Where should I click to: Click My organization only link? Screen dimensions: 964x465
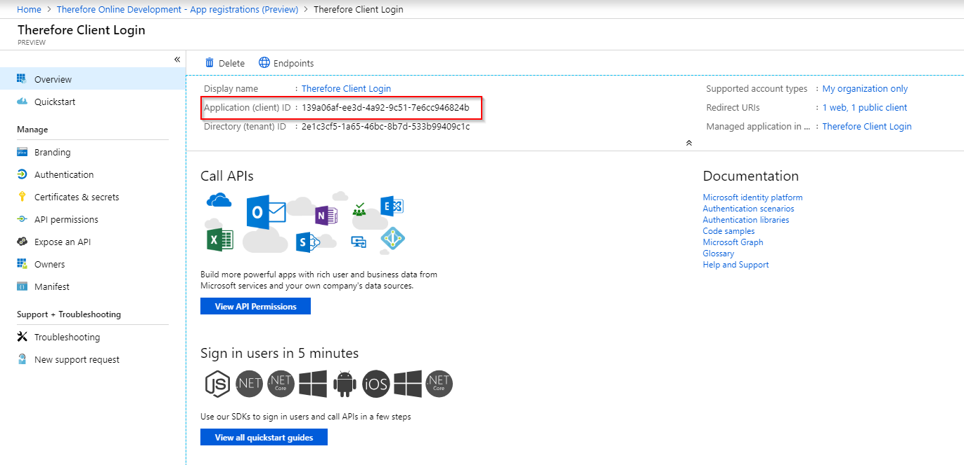tap(865, 89)
